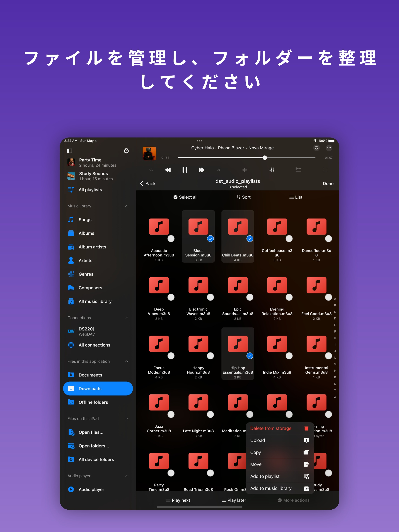Collapse the Audio player section
The image size is (399, 532).
[127, 476]
